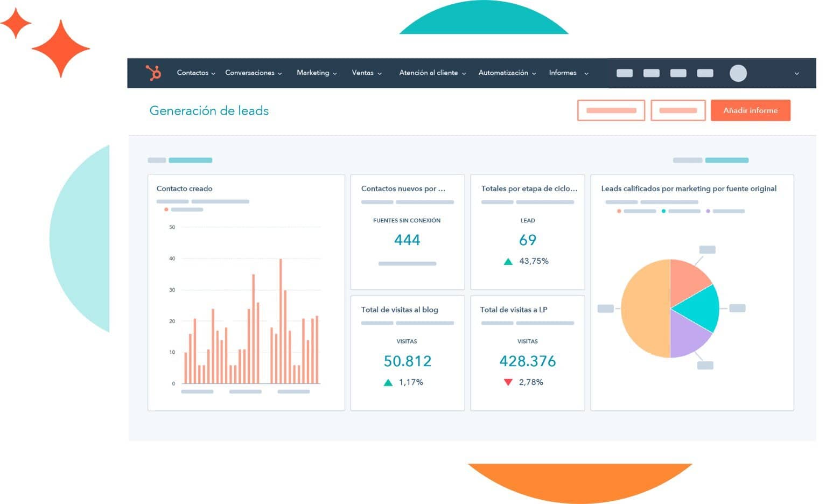This screenshot has width=840, height=504.
Task: Click the first icon in the top navigation bar
Action: point(624,73)
